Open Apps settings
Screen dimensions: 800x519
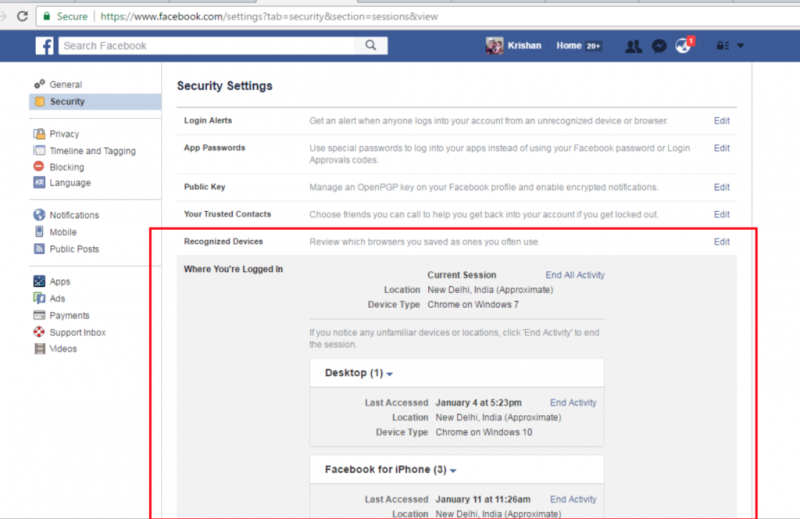pos(60,281)
